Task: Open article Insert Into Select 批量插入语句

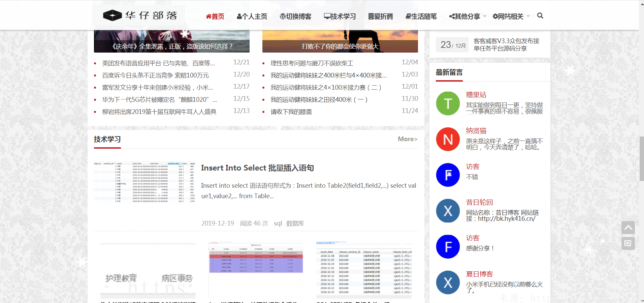Action: (258, 168)
